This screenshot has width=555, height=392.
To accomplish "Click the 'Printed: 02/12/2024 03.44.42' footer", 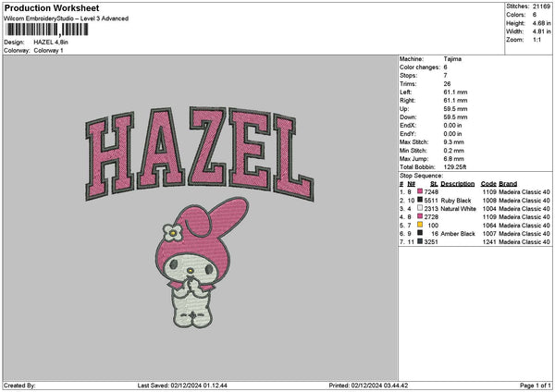I will click(x=368, y=386).
